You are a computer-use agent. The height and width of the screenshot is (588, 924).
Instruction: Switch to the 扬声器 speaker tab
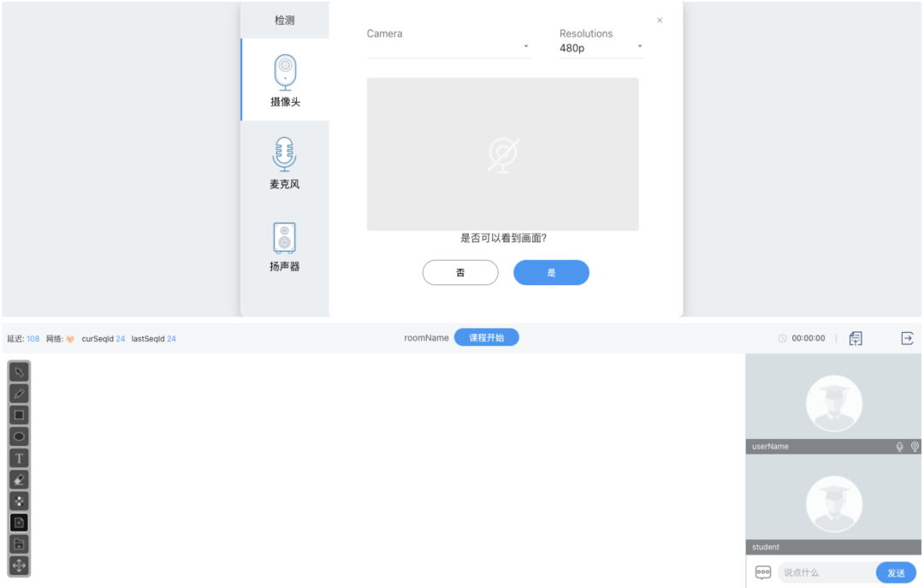tap(283, 246)
